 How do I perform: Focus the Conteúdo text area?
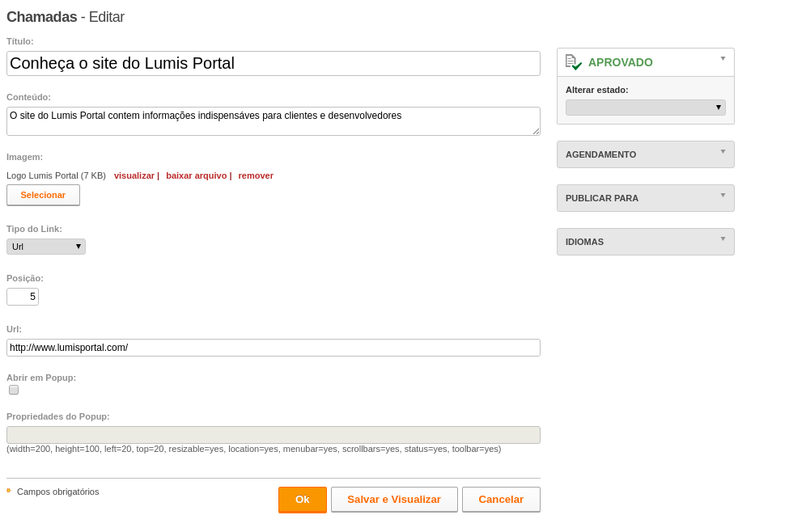coord(274,121)
